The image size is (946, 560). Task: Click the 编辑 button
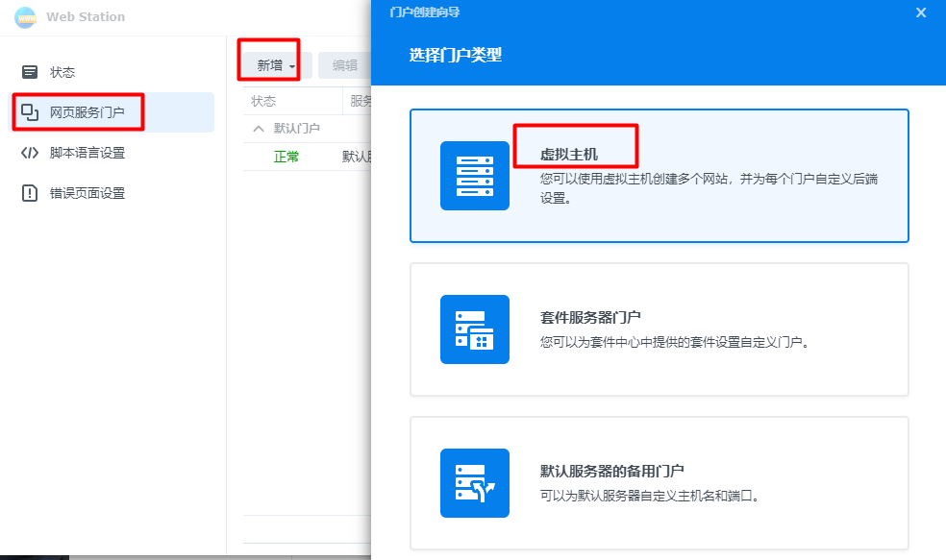pos(344,65)
